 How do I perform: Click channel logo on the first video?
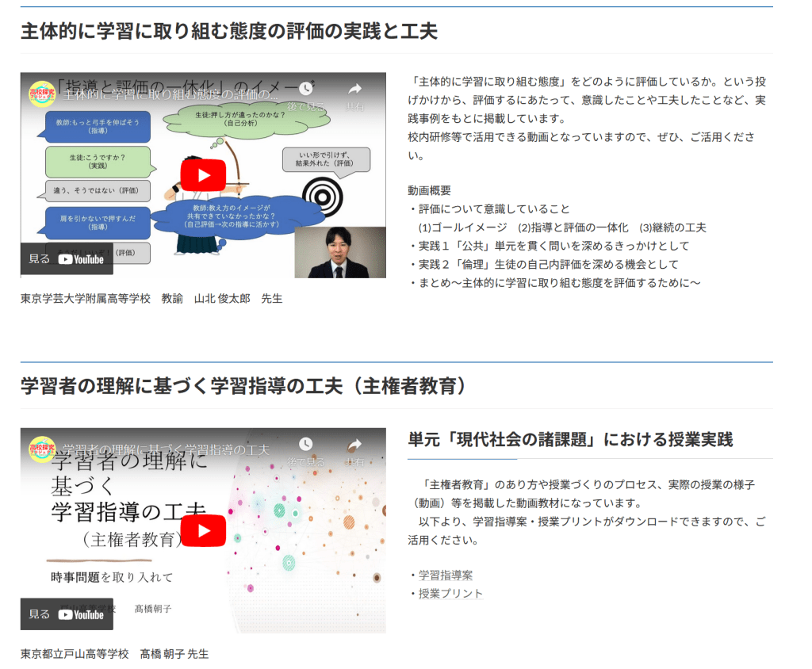pyautogui.click(x=42, y=94)
